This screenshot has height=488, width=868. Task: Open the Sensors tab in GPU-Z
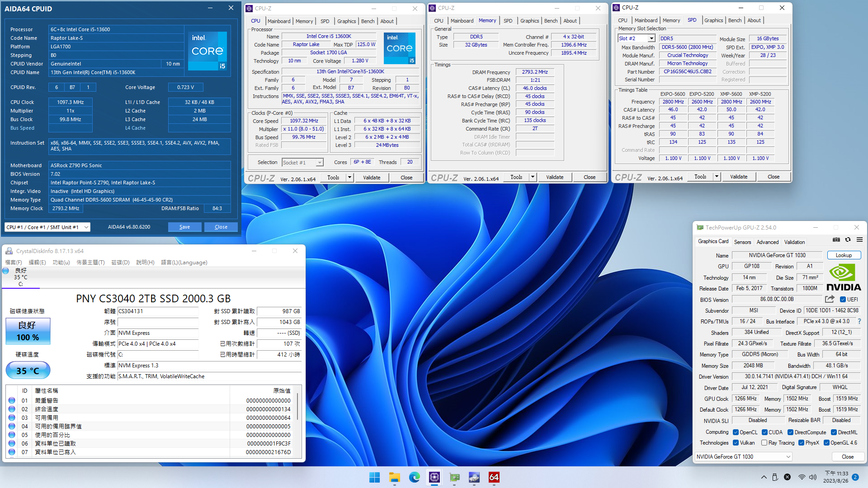pos(742,242)
